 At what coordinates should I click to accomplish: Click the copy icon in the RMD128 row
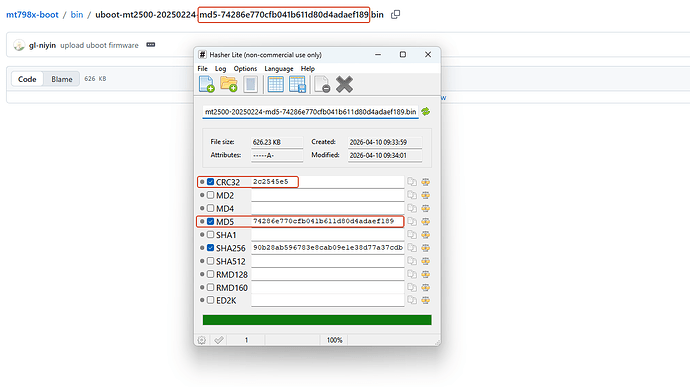tap(412, 274)
